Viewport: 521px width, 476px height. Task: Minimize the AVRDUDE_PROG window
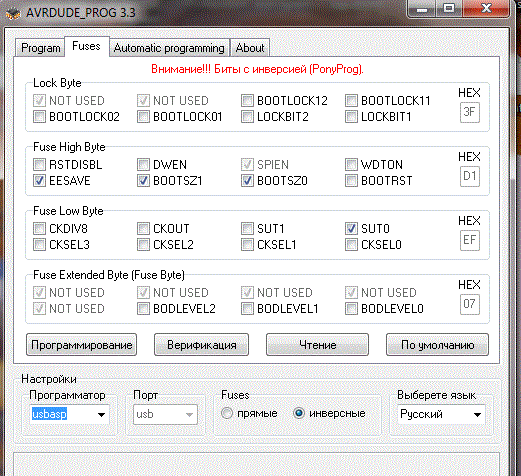(422, 9)
